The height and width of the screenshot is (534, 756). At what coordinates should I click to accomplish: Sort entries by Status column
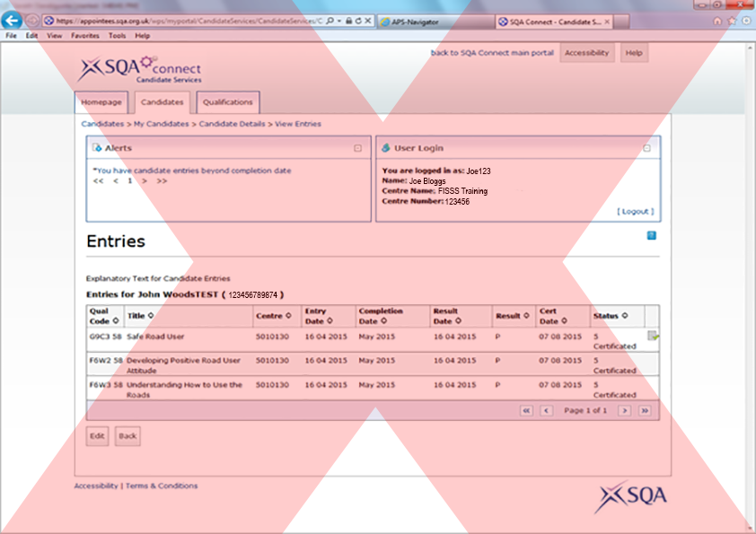click(x=625, y=315)
